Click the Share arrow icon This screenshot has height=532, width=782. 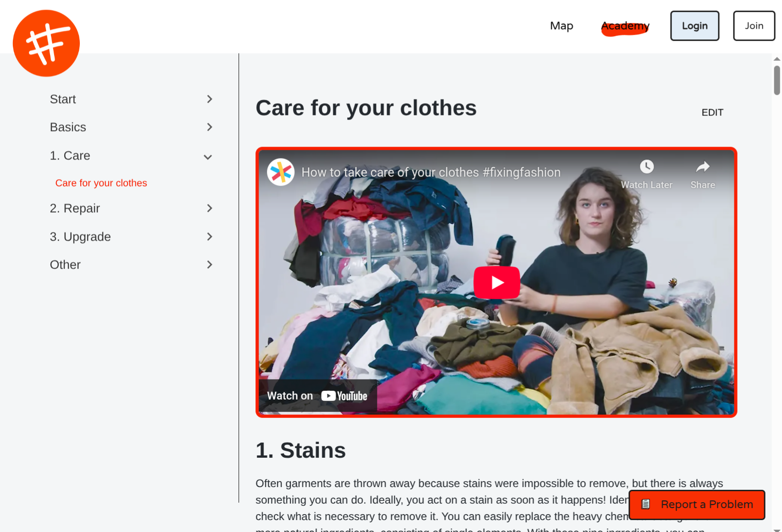click(703, 167)
